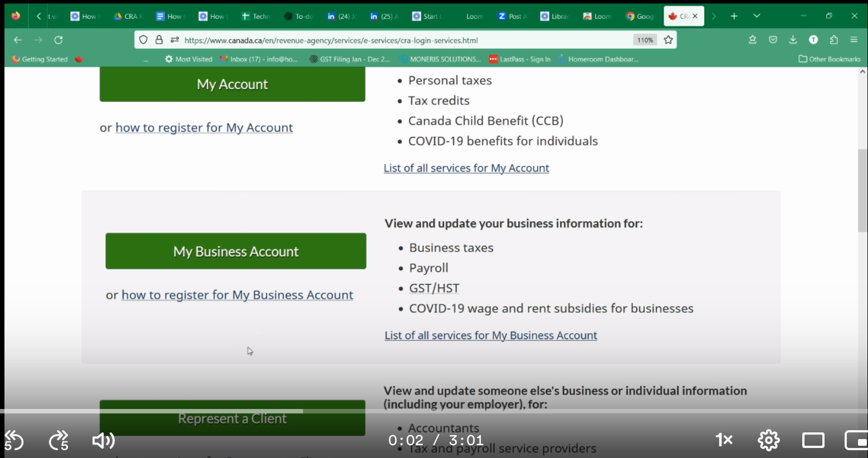Click the My Account green button
Screen dimensions: 868x458
[232, 84]
